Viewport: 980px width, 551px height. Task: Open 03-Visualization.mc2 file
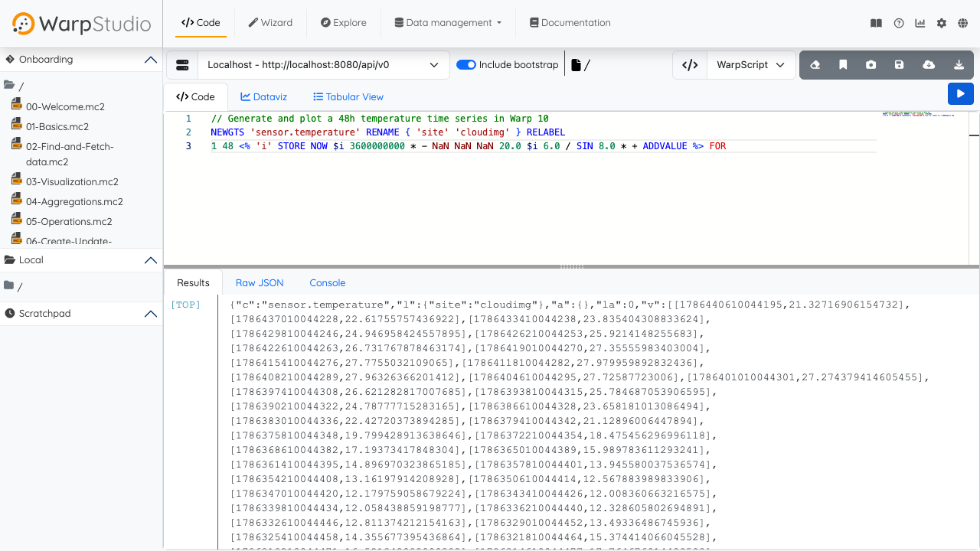click(73, 182)
